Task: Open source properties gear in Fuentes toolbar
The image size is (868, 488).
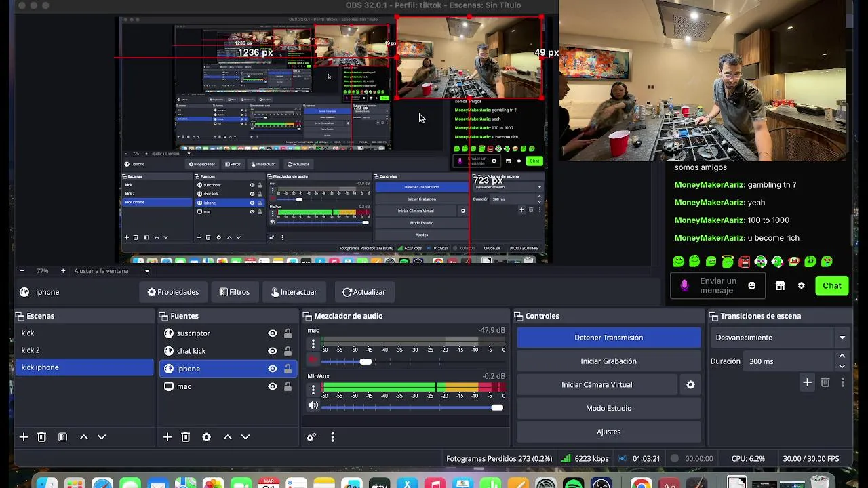Action: coord(206,437)
